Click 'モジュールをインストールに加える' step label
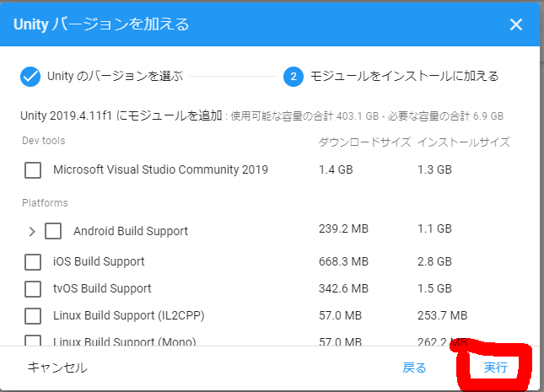544x392 pixels. pos(405,76)
